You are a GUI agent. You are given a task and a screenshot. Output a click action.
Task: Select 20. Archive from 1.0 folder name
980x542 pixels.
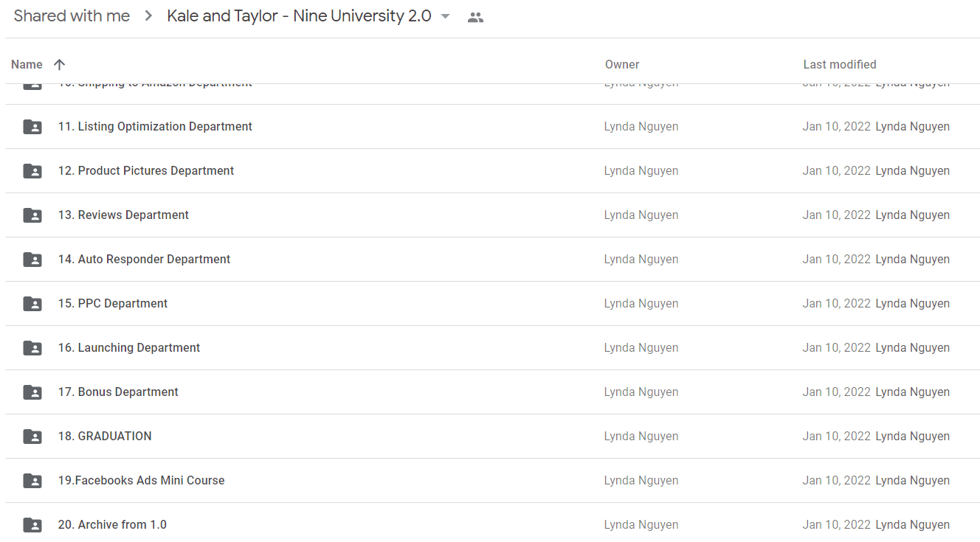coord(112,524)
